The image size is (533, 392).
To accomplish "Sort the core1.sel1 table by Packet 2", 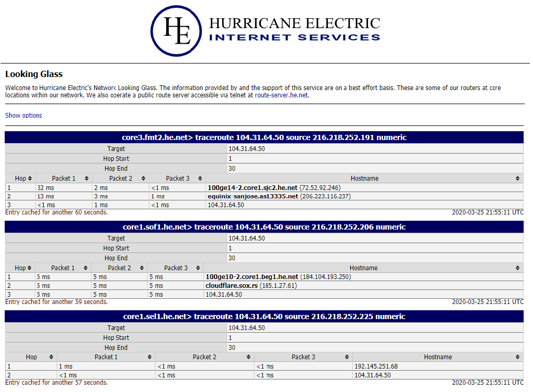I will pyautogui.click(x=204, y=357).
